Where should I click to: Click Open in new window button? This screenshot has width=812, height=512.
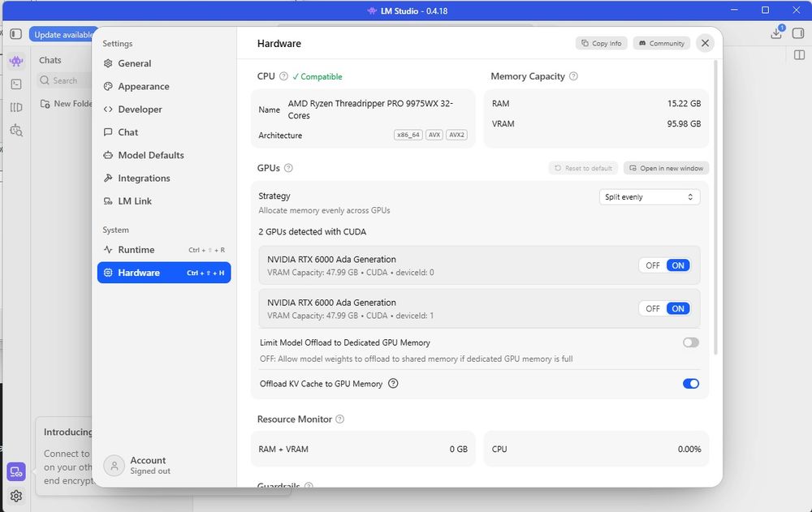(x=666, y=168)
